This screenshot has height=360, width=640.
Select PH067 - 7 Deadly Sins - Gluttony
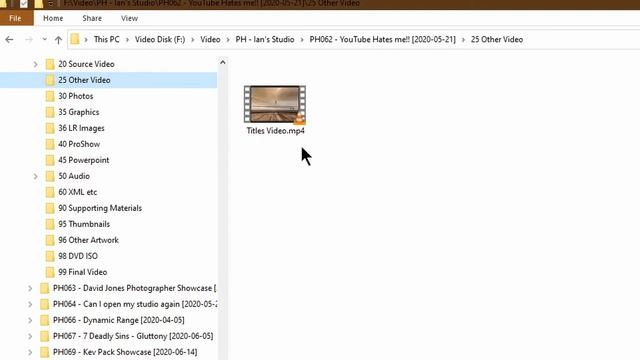tap(133, 336)
